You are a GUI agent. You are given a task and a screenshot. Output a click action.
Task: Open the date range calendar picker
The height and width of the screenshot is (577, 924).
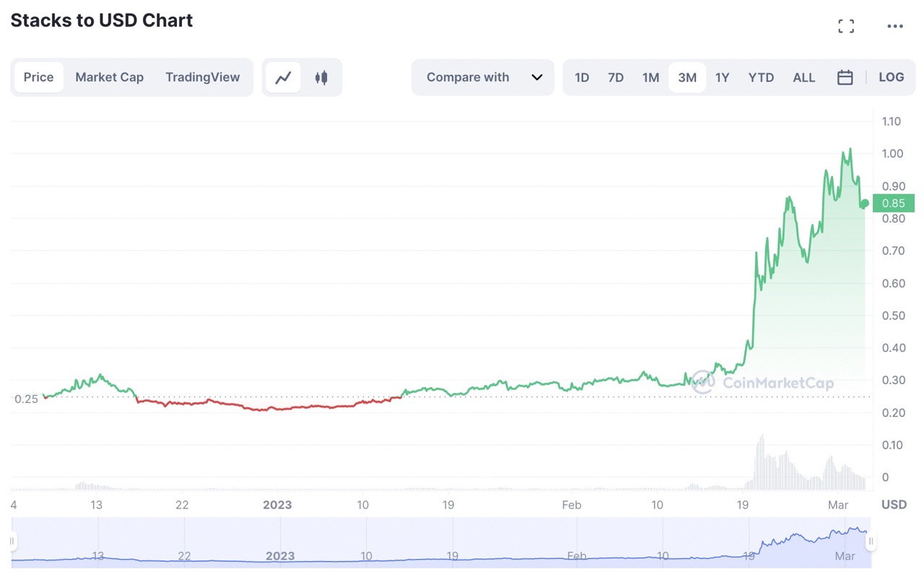845,77
